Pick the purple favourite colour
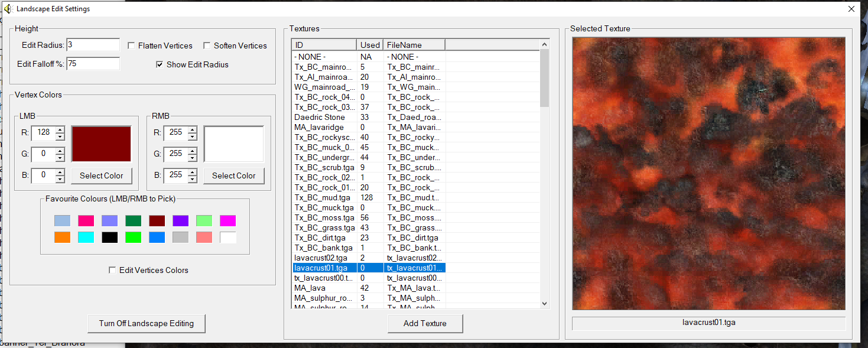Image resolution: width=868 pixels, height=348 pixels. coord(180,221)
